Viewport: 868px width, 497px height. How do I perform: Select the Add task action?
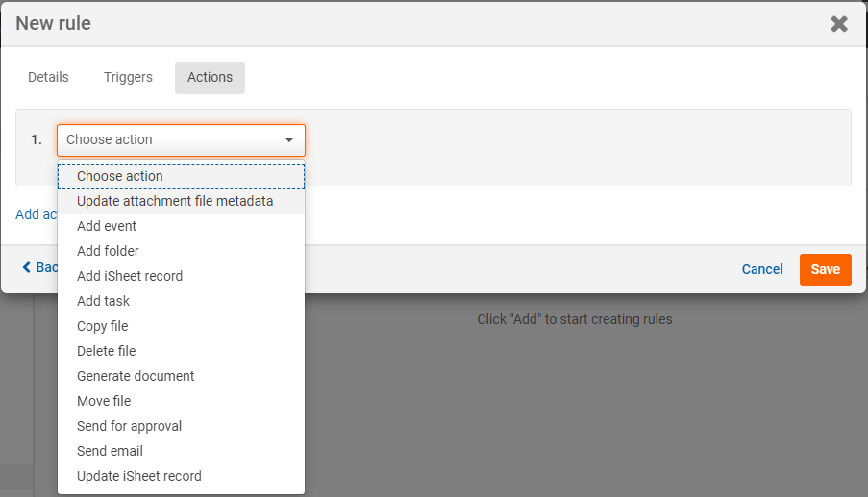(x=103, y=301)
